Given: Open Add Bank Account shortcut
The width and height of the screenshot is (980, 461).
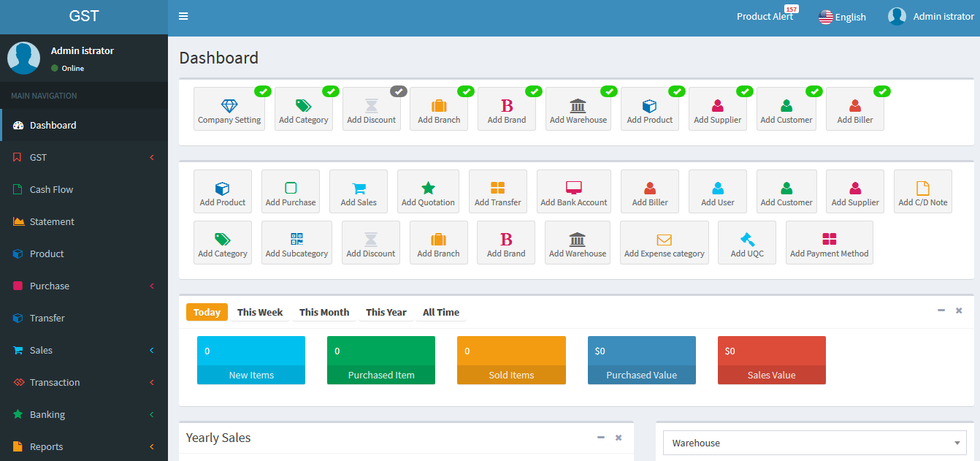Looking at the screenshot, I should pyautogui.click(x=573, y=191).
